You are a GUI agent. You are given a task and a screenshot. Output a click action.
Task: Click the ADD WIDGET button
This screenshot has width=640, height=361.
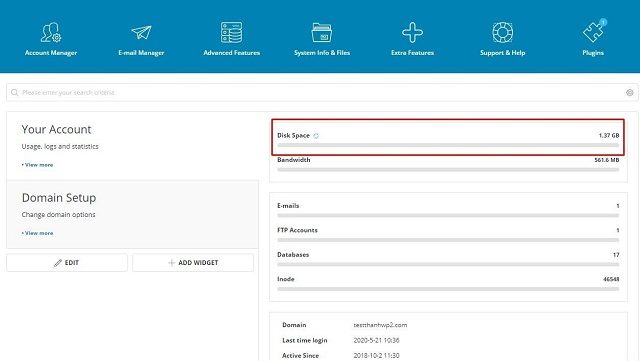pyautogui.click(x=193, y=263)
